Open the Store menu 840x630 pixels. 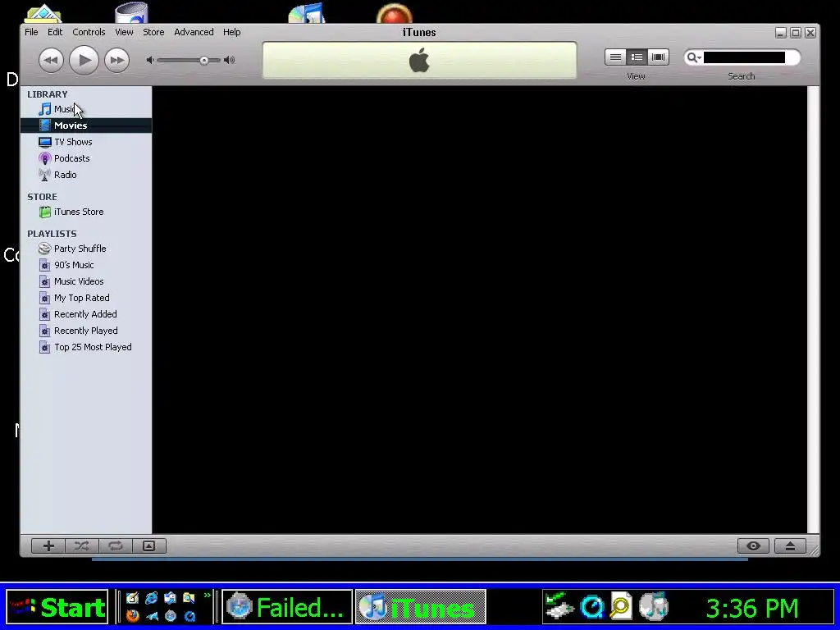(x=153, y=32)
